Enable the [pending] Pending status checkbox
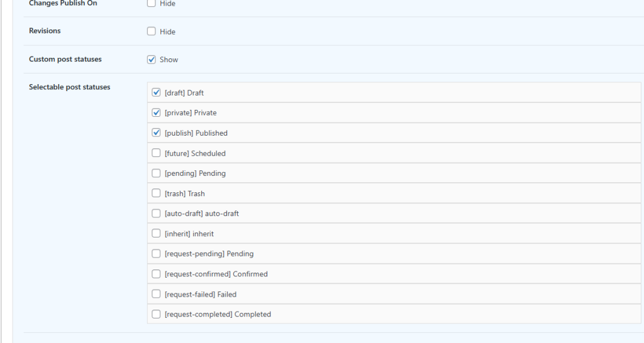 pyautogui.click(x=157, y=173)
